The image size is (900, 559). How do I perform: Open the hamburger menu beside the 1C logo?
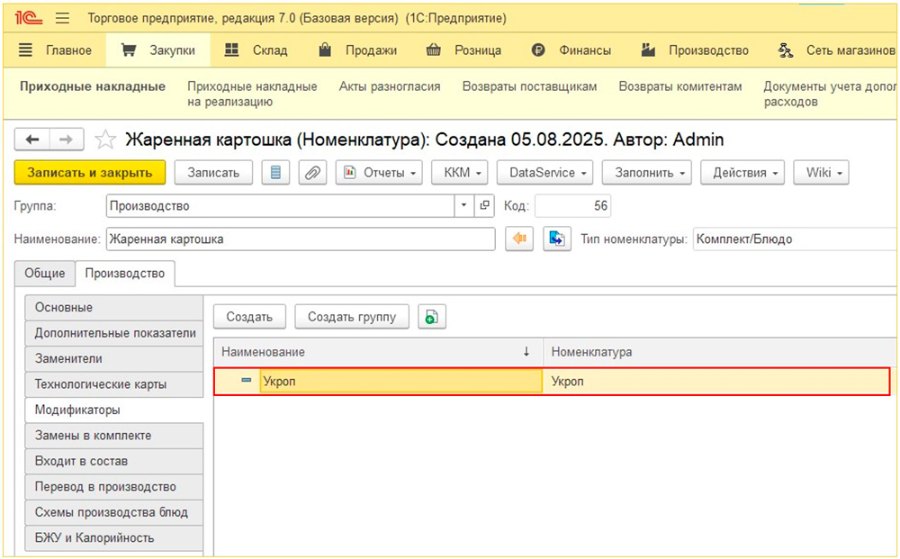[x=63, y=18]
